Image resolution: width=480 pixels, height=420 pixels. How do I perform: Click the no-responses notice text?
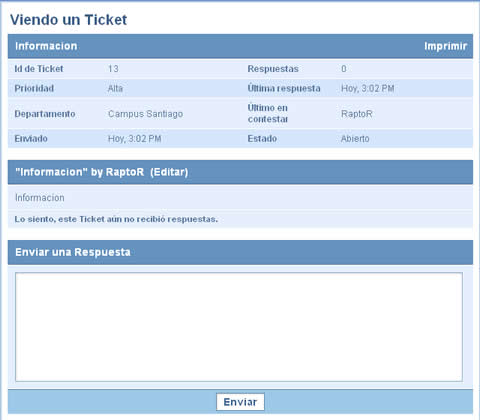[x=116, y=219]
